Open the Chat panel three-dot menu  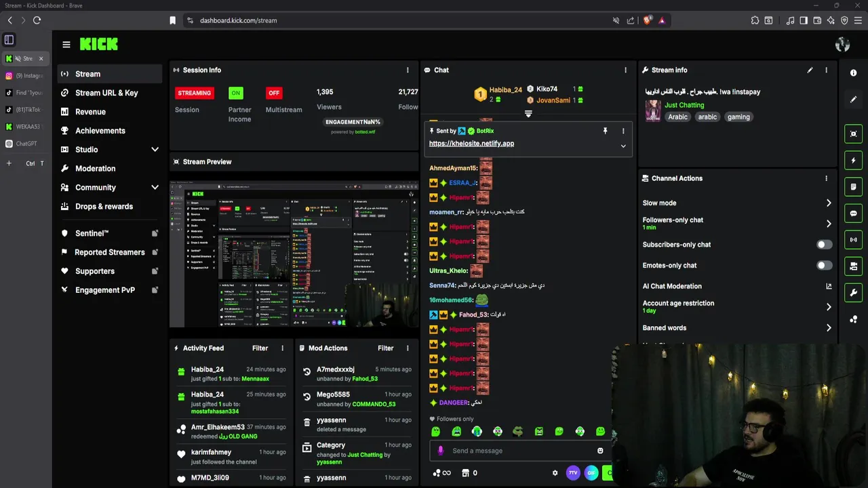[x=625, y=70]
